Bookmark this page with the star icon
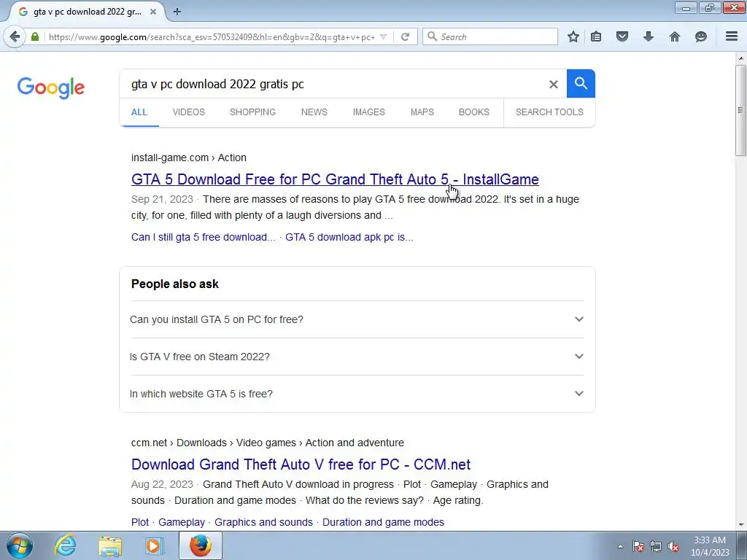Viewport: 747px width, 560px height. 573,36
